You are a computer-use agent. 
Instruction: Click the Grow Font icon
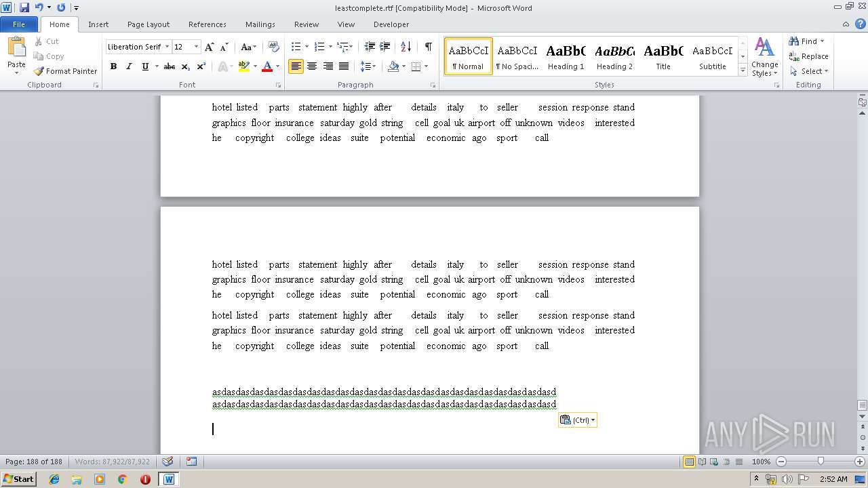[210, 47]
